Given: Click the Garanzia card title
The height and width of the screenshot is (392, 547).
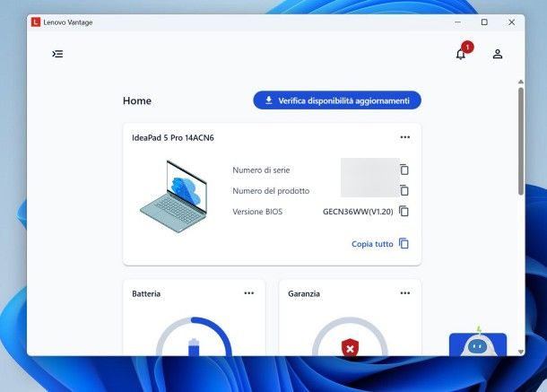Looking at the screenshot, I should click(x=304, y=294).
